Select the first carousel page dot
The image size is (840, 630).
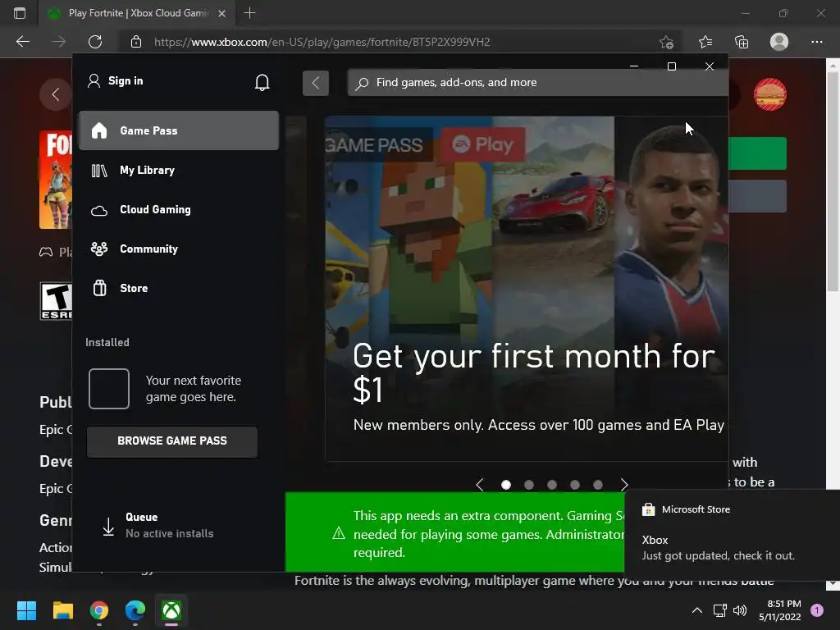[x=505, y=485]
